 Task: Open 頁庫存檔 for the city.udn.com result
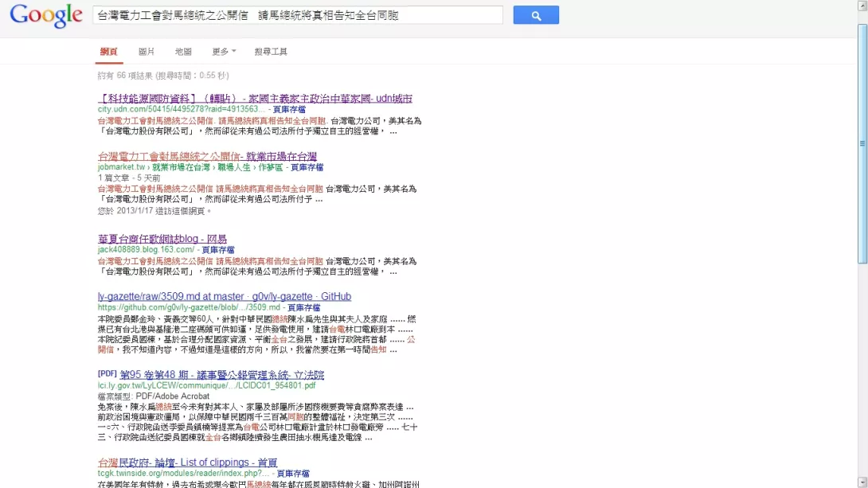(x=289, y=109)
